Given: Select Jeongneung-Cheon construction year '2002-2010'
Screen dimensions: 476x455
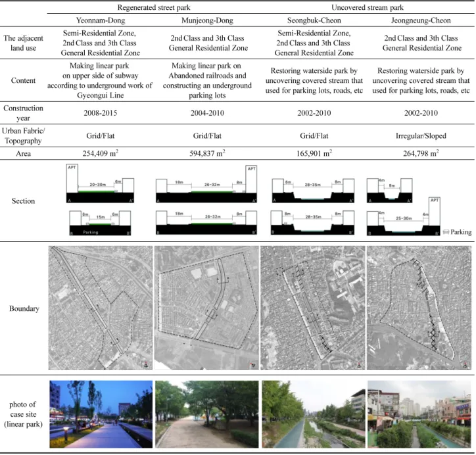Looking at the screenshot, I should click(421, 113).
